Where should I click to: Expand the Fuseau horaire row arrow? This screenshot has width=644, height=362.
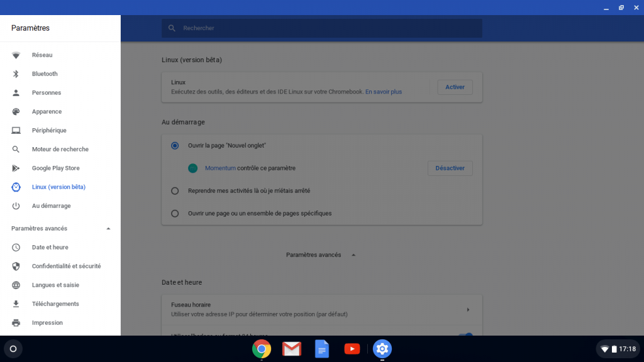pos(467,309)
